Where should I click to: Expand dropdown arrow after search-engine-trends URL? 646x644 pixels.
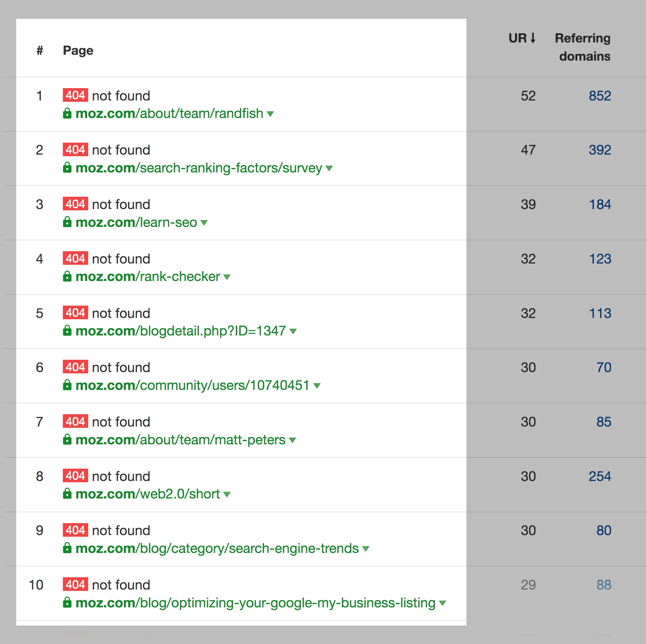tap(366, 549)
